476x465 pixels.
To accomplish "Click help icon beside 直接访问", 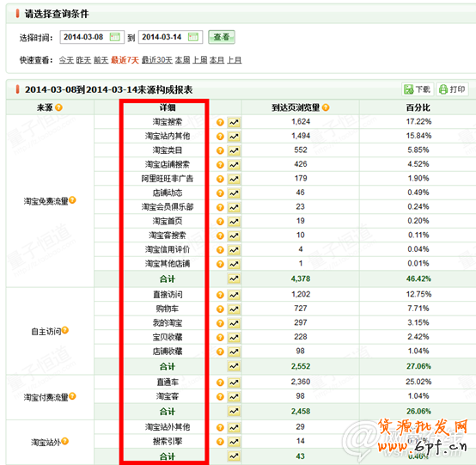I will pyautogui.click(x=220, y=295).
